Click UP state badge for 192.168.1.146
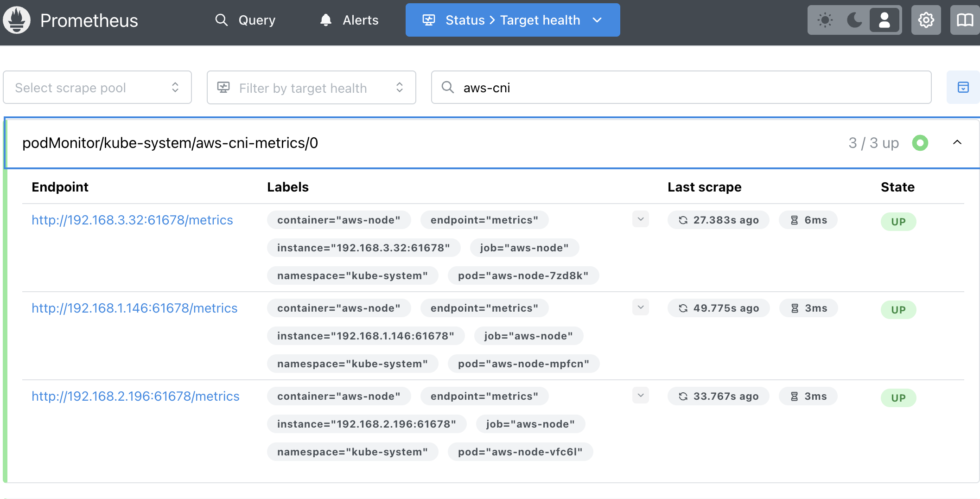 coord(898,310)
